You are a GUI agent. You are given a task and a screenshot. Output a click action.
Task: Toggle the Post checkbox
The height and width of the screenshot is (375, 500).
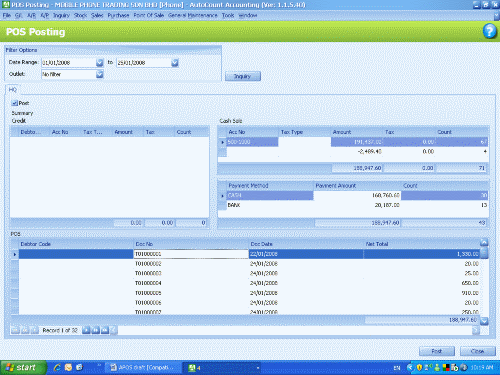point(14,103)
